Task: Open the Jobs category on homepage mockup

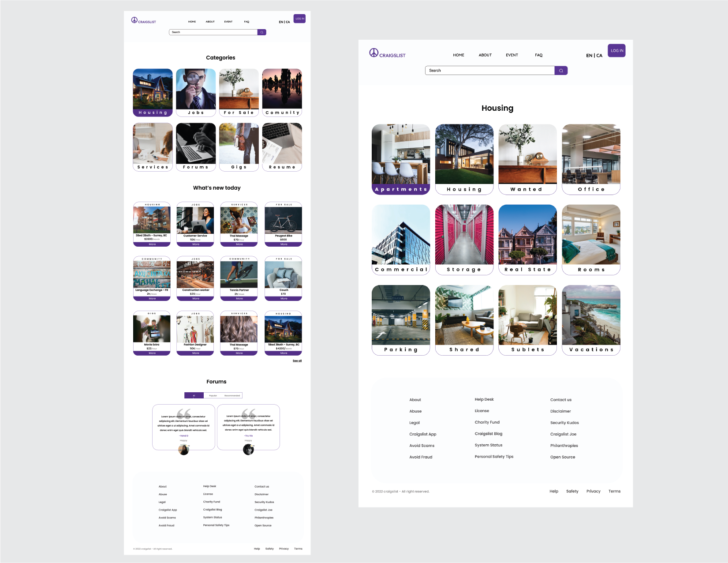Action: click(196, 93)
